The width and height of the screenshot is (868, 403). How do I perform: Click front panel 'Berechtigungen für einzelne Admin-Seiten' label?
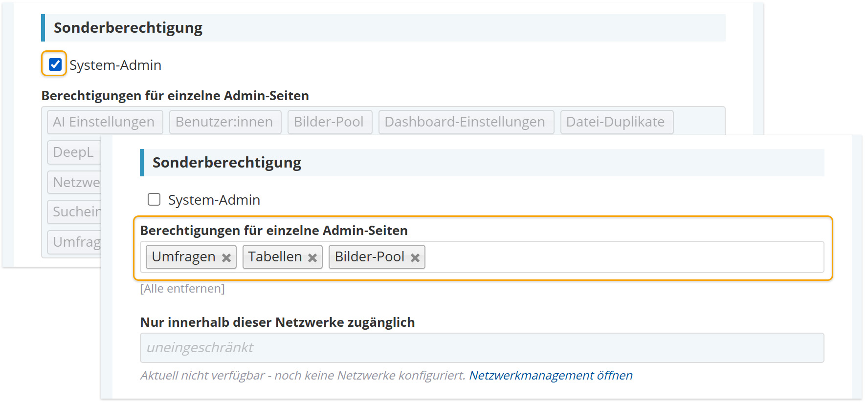pos(274,231)
